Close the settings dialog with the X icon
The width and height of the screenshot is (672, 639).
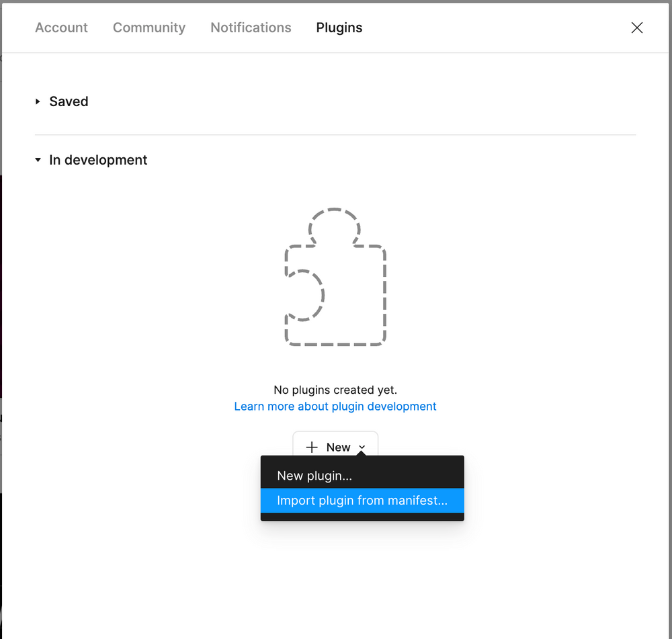636,28
